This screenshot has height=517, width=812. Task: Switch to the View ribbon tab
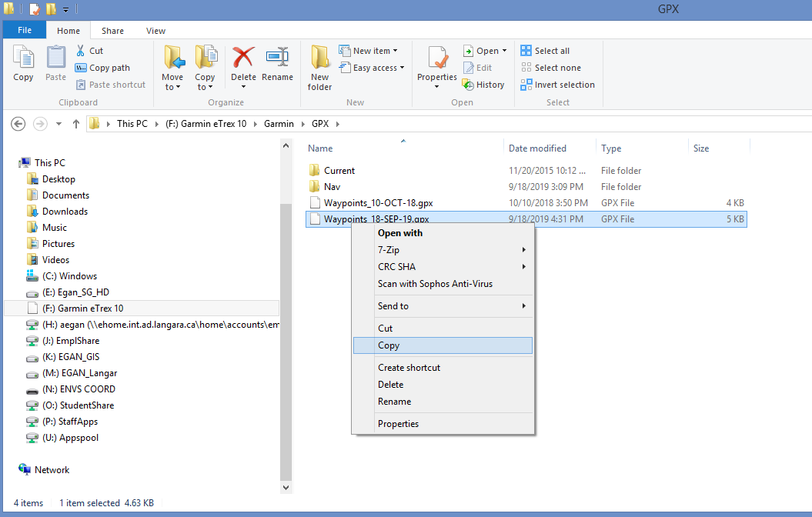pos(155,31)
